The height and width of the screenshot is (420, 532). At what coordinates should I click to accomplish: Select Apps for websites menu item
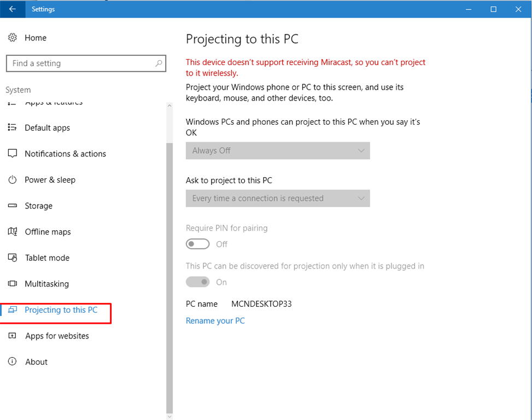57,336
